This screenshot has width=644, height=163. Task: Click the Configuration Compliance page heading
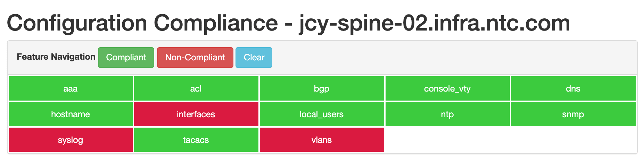point(142,23)
